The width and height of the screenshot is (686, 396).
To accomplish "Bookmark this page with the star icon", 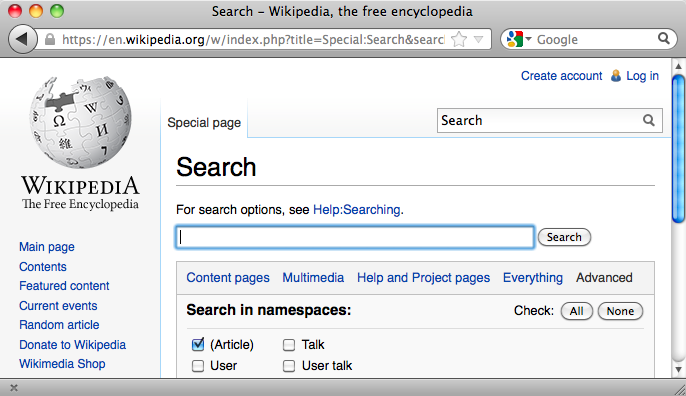I will (x=459, y=39).
